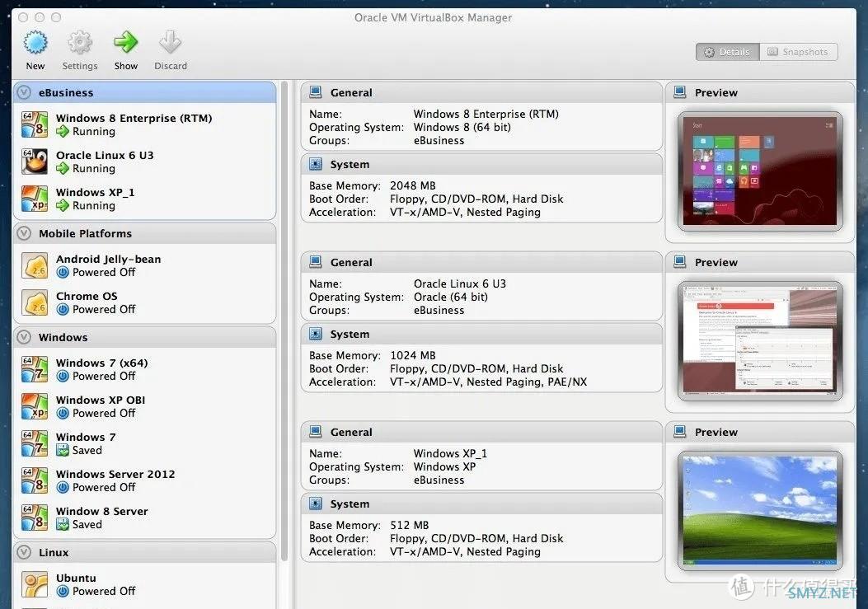Click Running status arrow for Windows XP_1

pos(63,206)
